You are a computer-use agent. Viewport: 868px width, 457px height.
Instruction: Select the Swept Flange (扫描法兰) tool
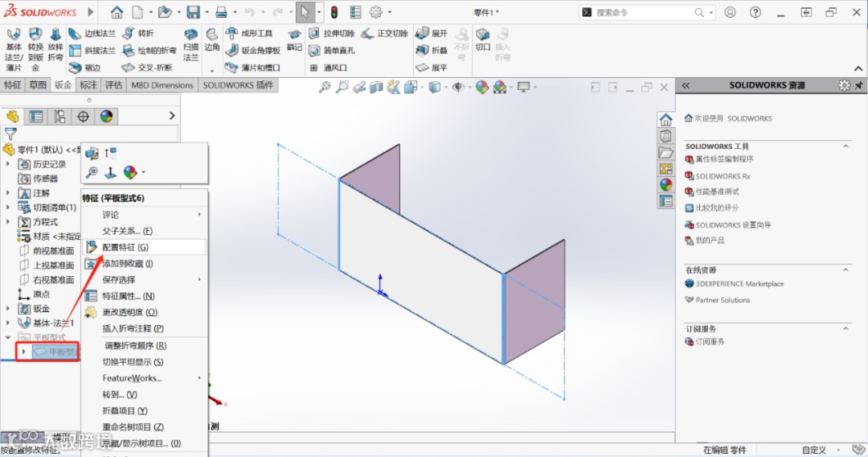(x=190, y=44)
